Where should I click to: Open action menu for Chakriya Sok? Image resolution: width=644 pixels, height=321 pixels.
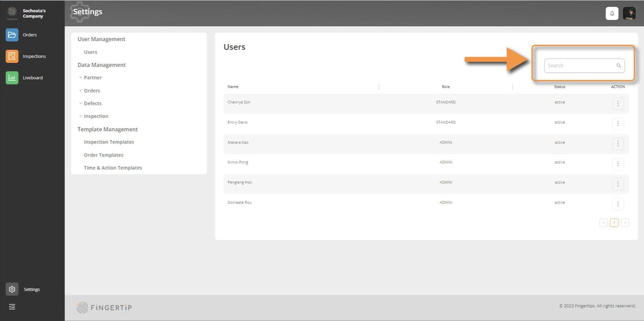coord(618,104)
